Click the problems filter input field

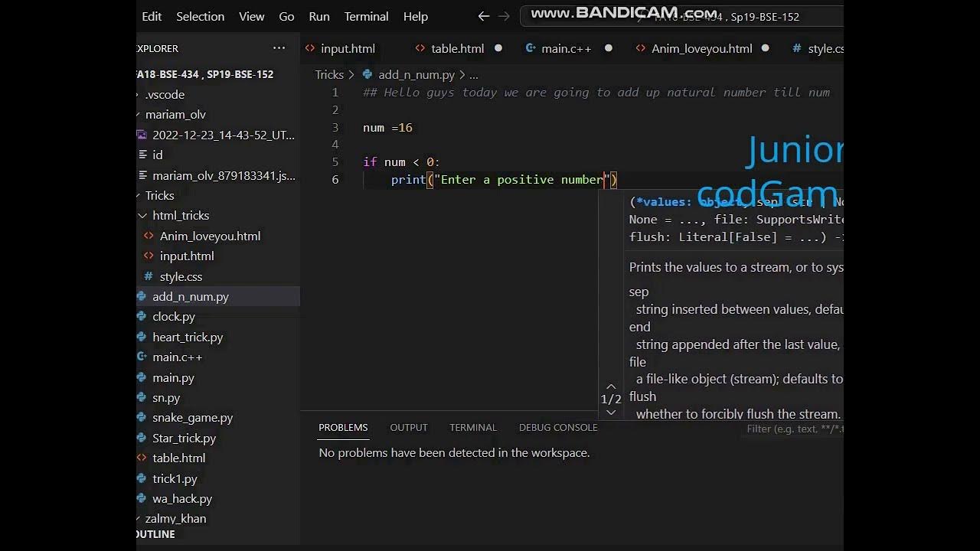coord(793,429)
